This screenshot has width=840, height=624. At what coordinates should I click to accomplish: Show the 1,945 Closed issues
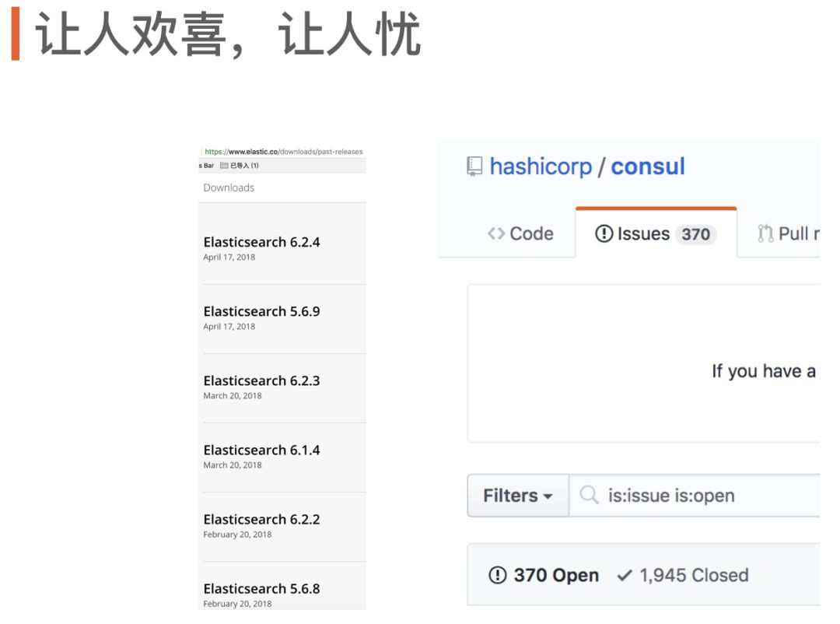683,575
